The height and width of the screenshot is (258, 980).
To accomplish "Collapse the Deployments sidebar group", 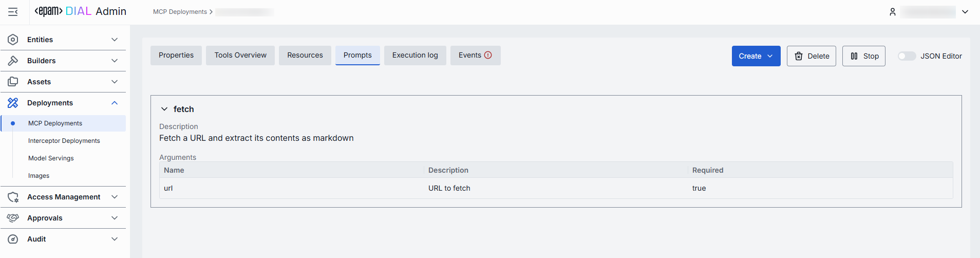I will [115, 103].
